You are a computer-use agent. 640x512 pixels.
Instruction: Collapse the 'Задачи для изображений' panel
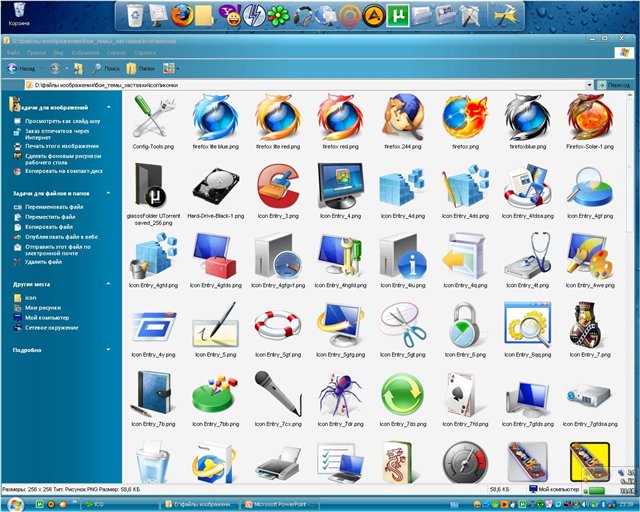109,107
